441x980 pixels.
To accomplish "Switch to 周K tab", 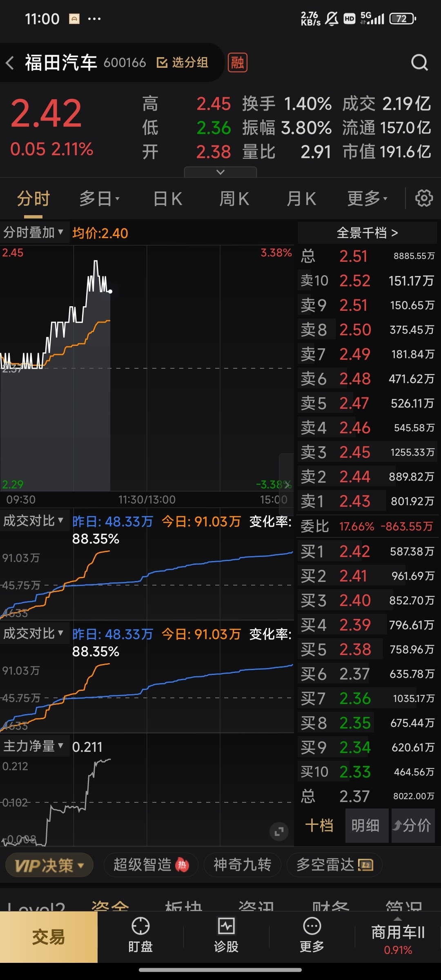I will click(x=234, y=199).
